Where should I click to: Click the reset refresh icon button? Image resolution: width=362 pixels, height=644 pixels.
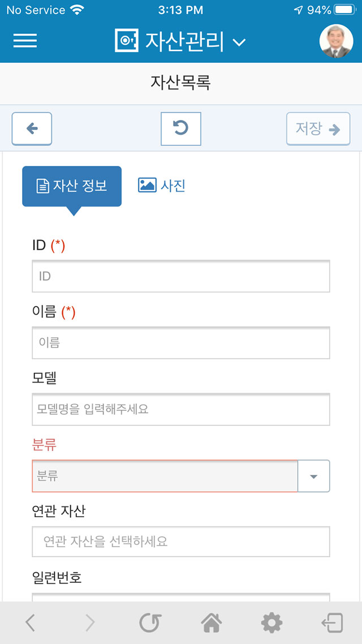(180, 129)
